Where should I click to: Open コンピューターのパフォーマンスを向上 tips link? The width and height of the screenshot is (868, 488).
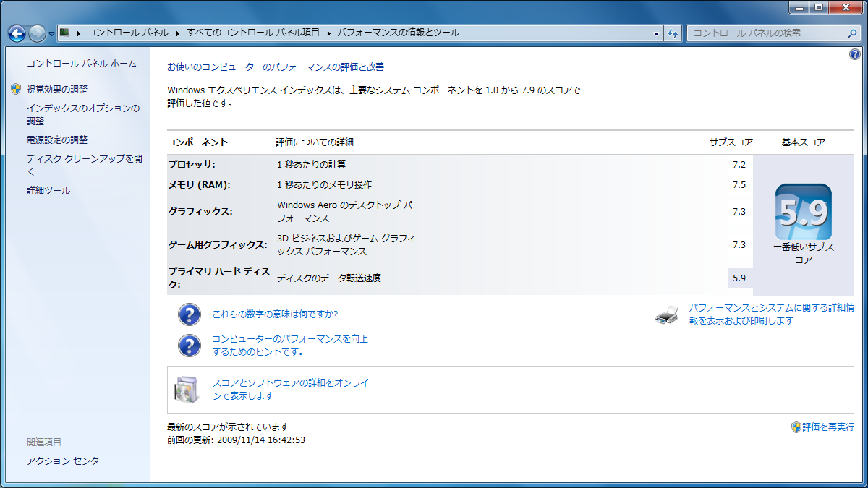click(290, 346)
